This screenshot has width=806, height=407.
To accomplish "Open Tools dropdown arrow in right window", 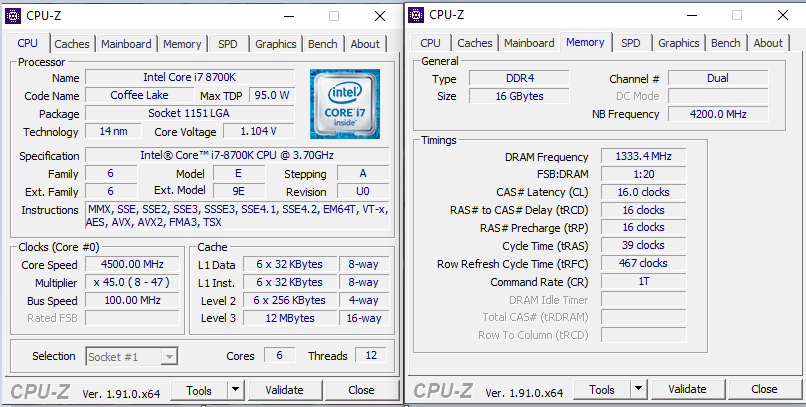I will (638, 390).
